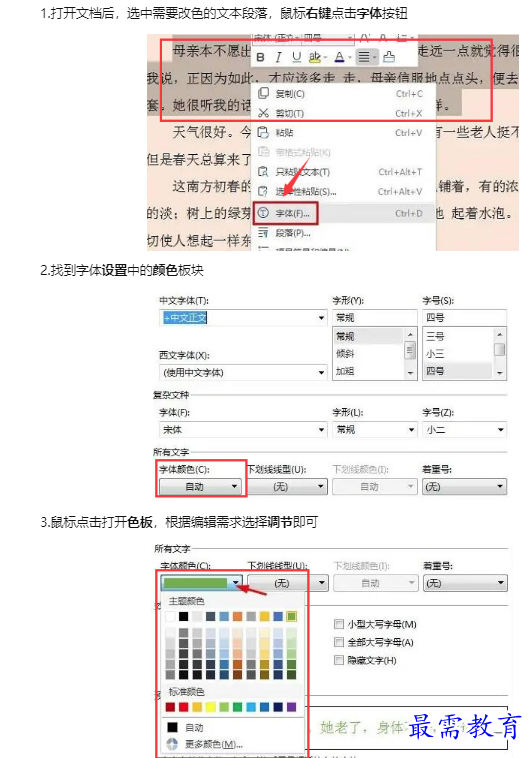The width and height of the screenshot is (530, 758).
Task: Open the 中文字体(T) combo box
Action: click(243, 318)
